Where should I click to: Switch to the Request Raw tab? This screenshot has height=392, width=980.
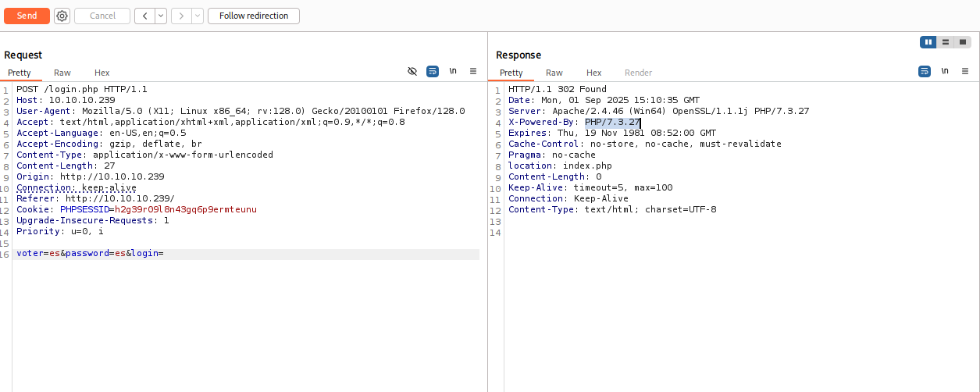(x=62, y=73)
